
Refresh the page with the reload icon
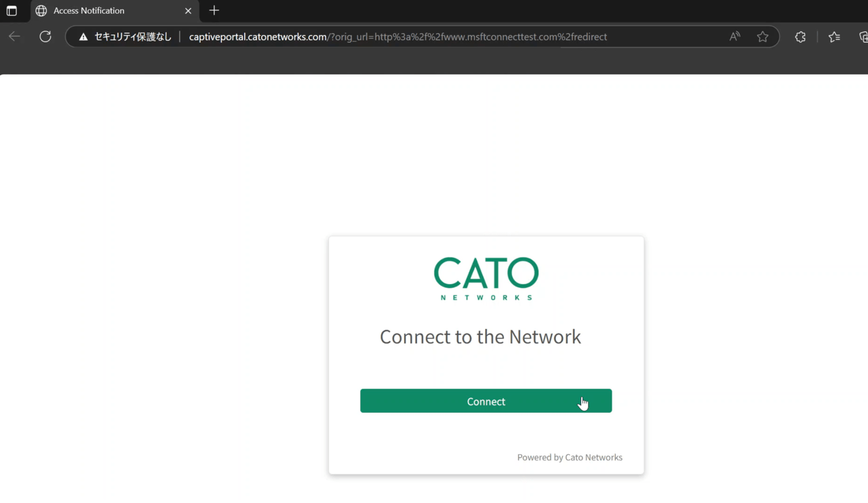tap(45, 37)
